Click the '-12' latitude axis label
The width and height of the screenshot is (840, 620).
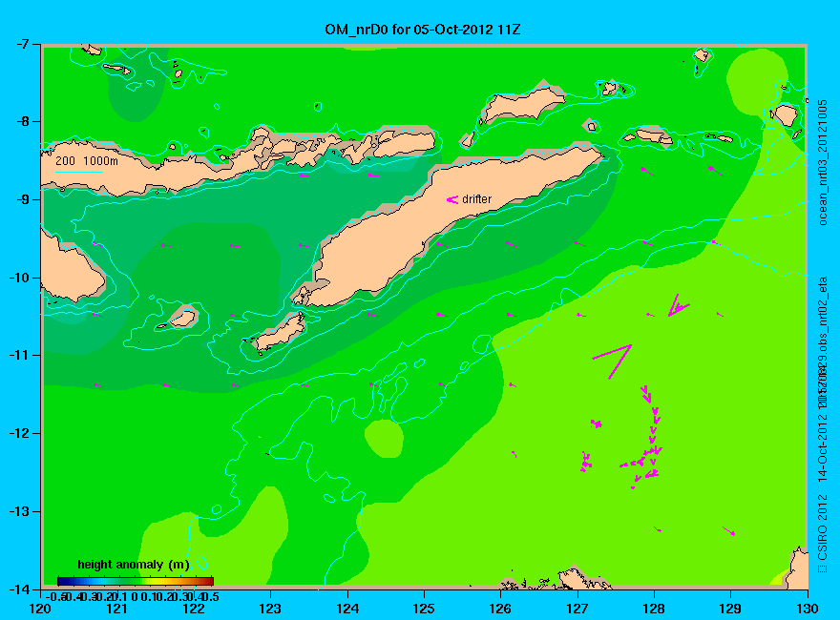pyautogui.click(x=18, y=433)
